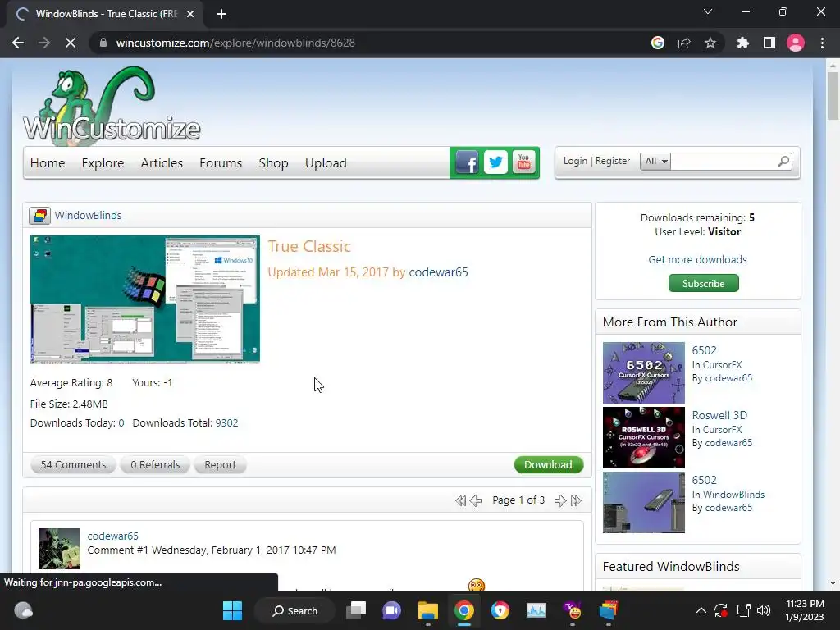Open the Chrome profile avatar
Image resolution: width=840 pixels, height=630 pixels.
[x=796, y=43]
